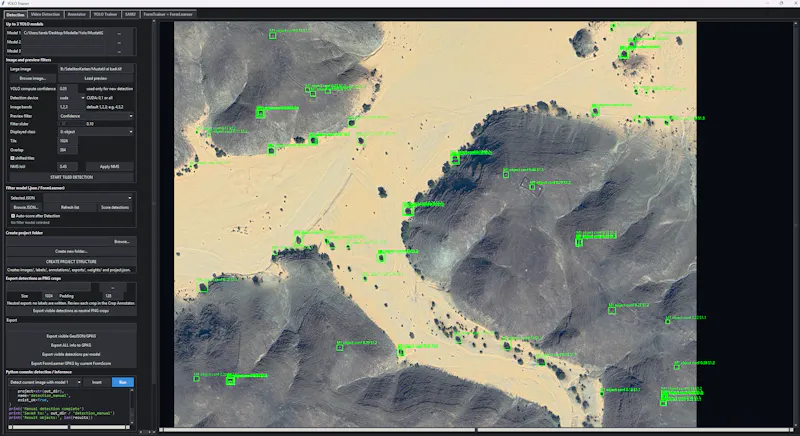The image size is (800, 436).
Task: Click the code editor vertical scrollbar
Action: (x=132, y=405)
